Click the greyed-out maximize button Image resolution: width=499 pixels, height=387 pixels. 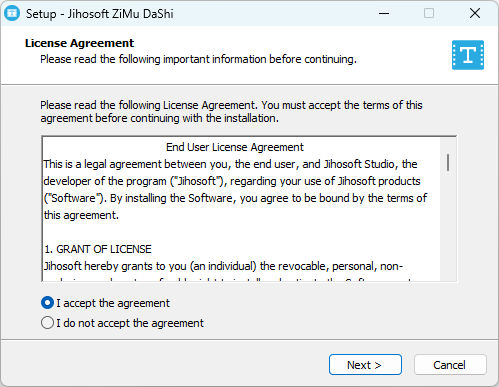tap(429, 13)
